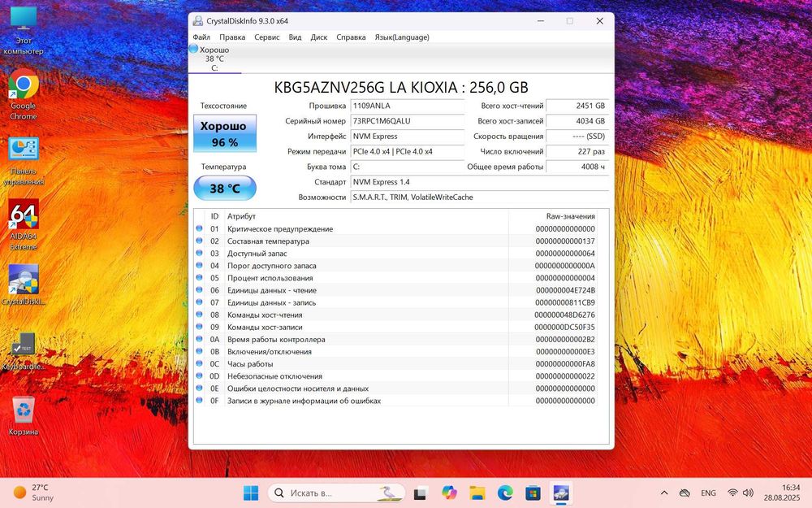
Task: Click the blue status dot for row 01
Action: 199,228
